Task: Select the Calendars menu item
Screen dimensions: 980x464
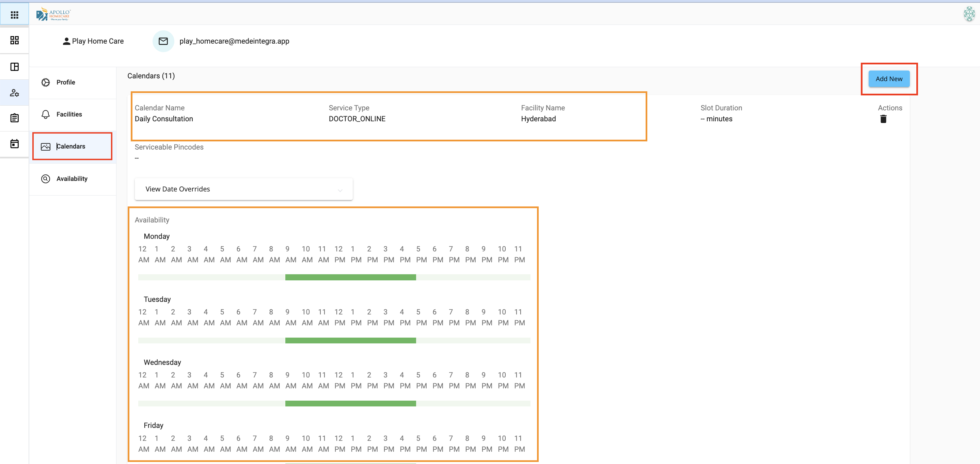Action: (71, 146)
